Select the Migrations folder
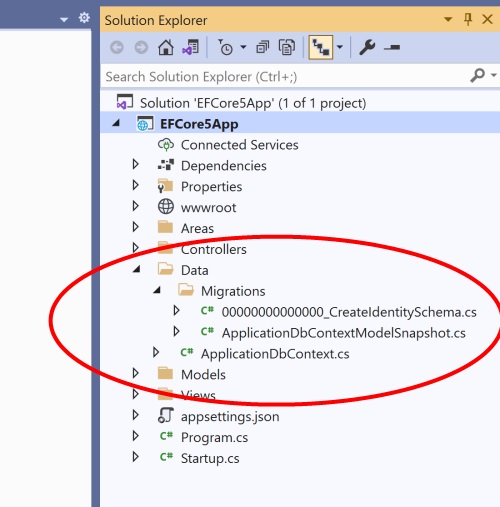The image size is (500, 507). click(233, 291)
